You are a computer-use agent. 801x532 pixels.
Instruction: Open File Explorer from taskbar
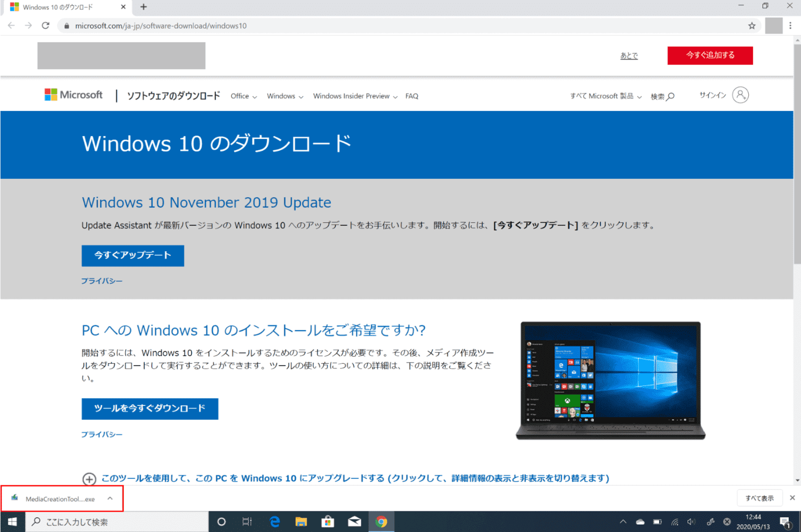point(301,522)
